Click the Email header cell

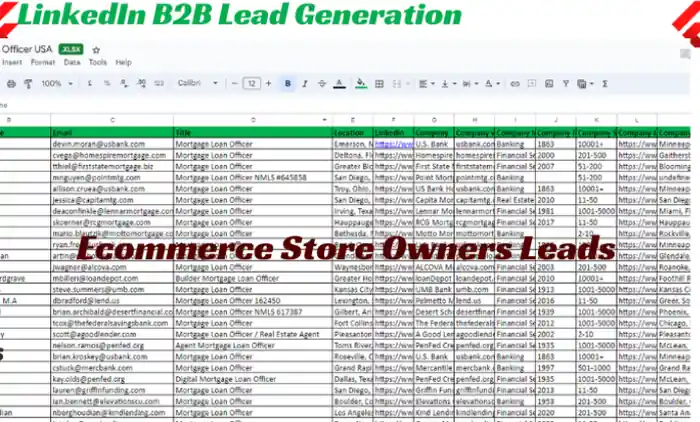pos(112,133)
